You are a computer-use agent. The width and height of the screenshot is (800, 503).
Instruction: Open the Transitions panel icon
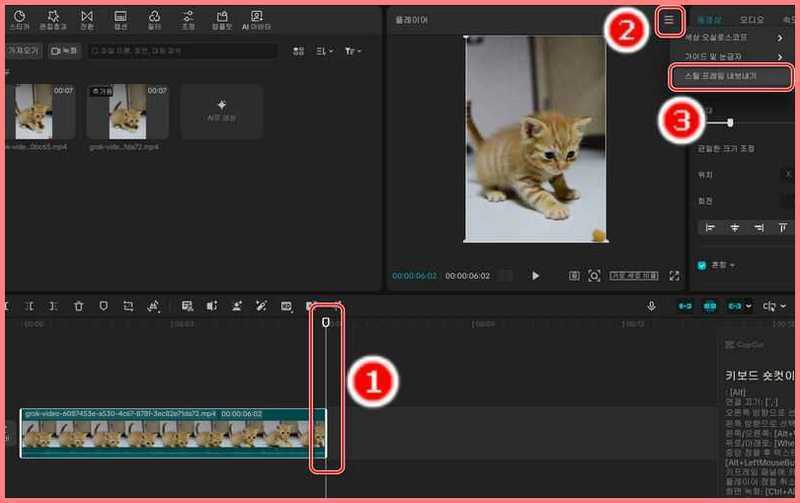point(87,20)
